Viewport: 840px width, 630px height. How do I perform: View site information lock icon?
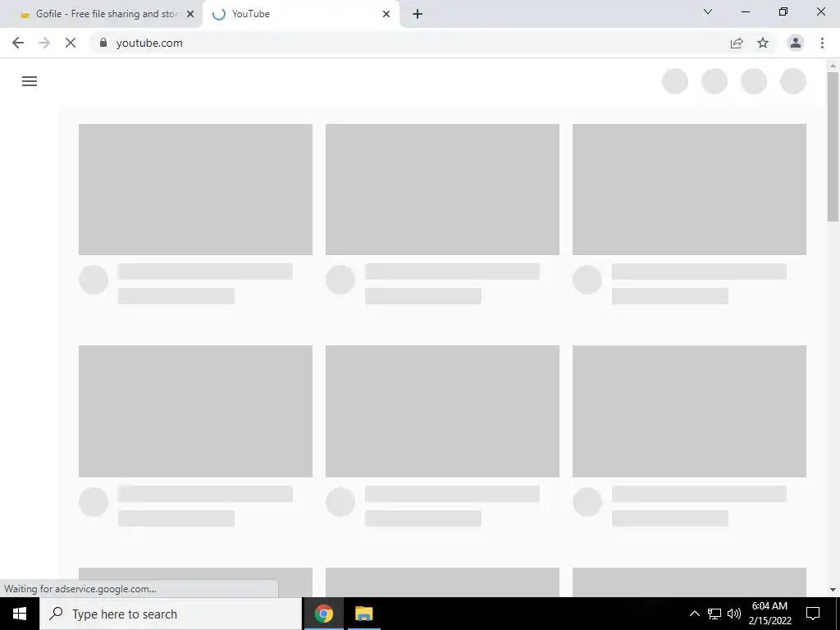coord(103,43)
